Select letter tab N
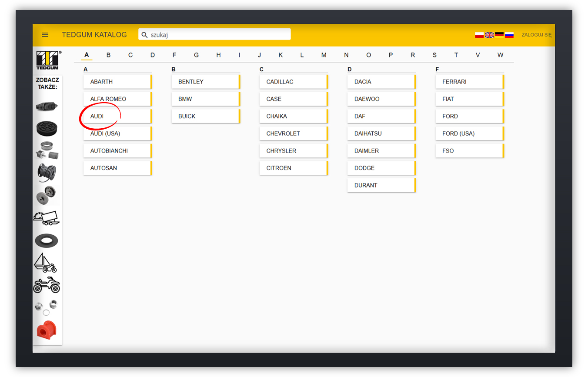This screenshot has height=377, width=588. (346, 55)
